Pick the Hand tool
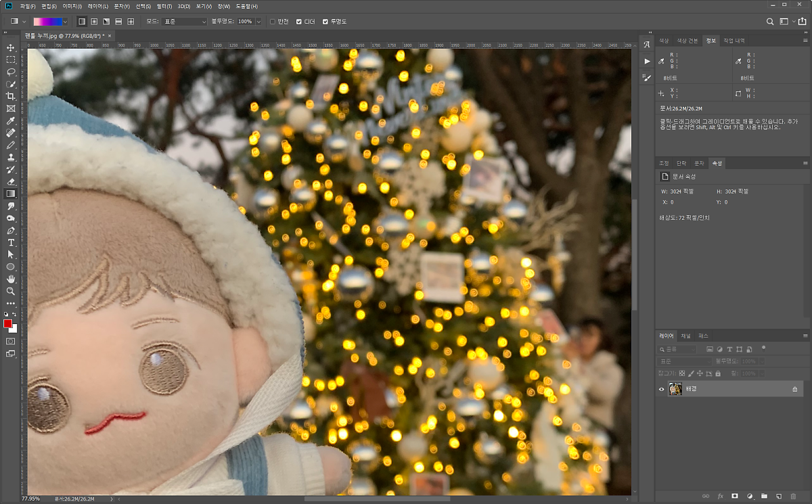 pyautogui.click(x=11, y=279)
